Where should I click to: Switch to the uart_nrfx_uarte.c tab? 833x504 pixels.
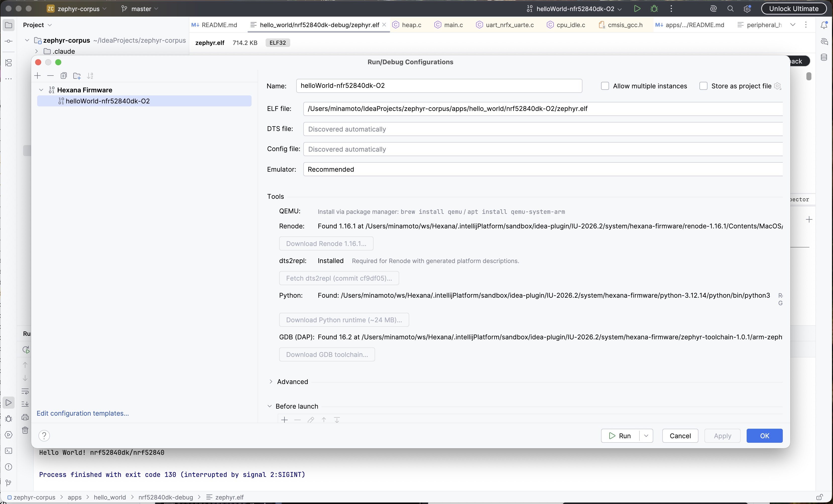(505, 25)
